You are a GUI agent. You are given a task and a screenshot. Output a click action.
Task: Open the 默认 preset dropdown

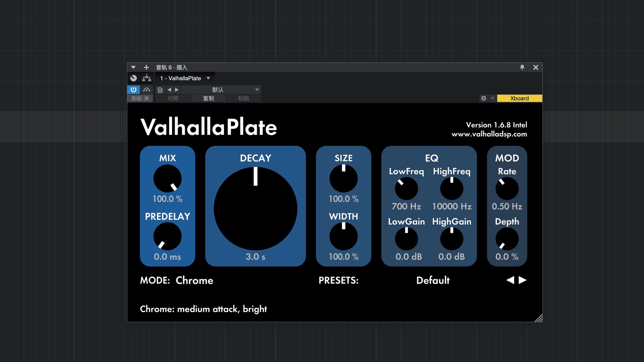[x=221, y=89]
